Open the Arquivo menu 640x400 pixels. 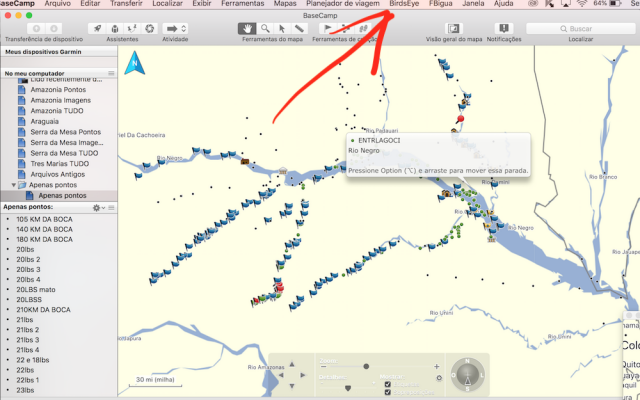[57, 4]
